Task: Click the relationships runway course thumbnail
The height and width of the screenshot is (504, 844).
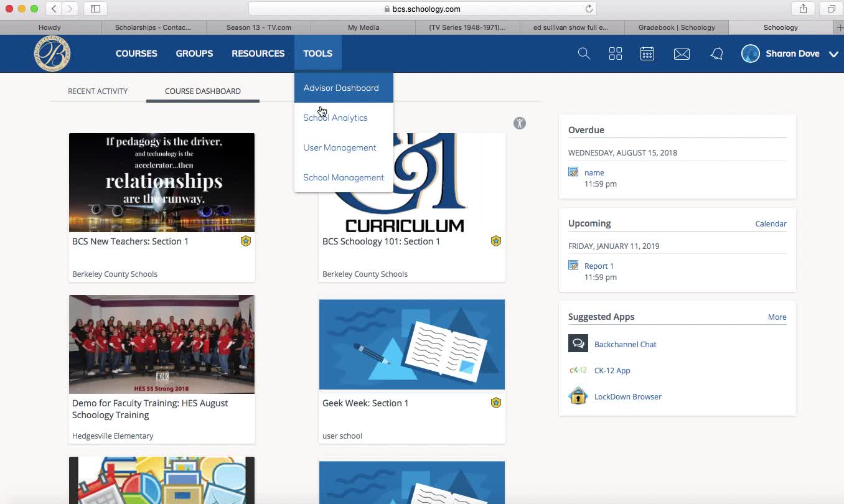Action: pos(162,182)
